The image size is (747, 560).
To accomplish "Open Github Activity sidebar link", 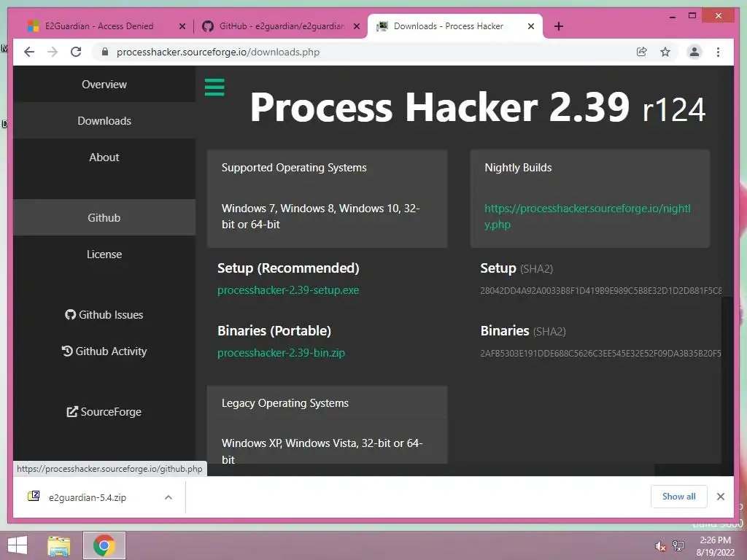I will (104, 351).
